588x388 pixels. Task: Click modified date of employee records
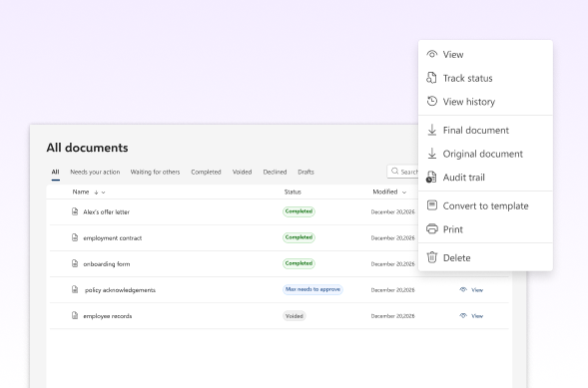pos(392,316)
